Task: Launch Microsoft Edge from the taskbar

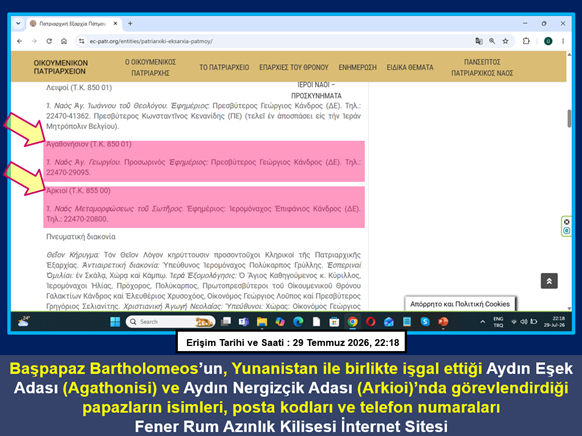Action: 298,322
